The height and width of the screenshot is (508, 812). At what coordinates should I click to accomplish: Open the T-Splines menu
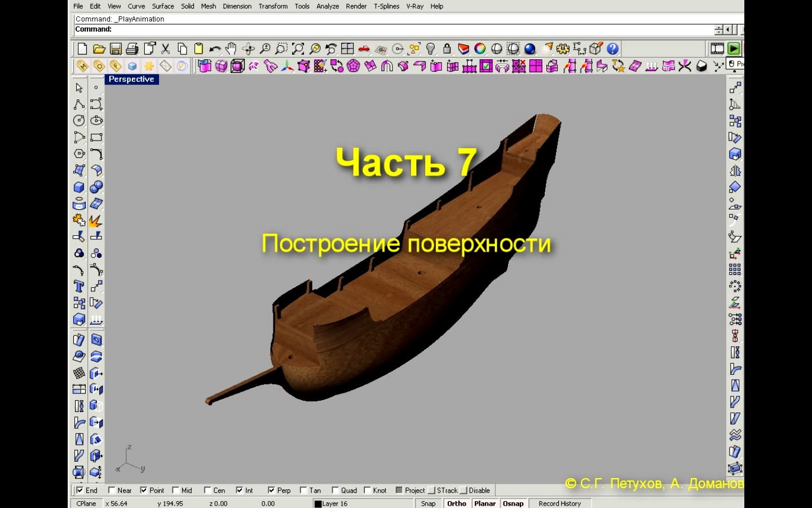pyautogui.click(x=387, y=6)
